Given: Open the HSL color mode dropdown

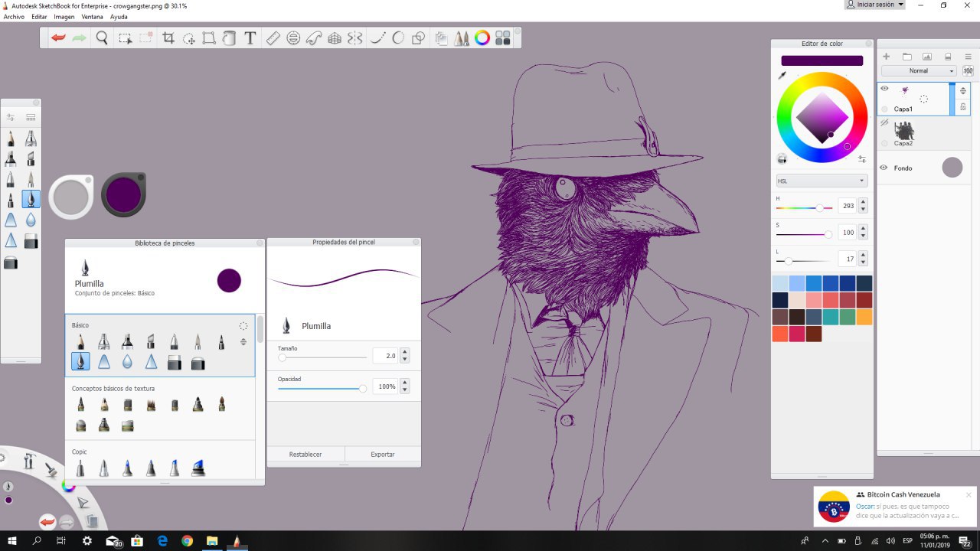Looking at the screenshot, I should point(822,181).
